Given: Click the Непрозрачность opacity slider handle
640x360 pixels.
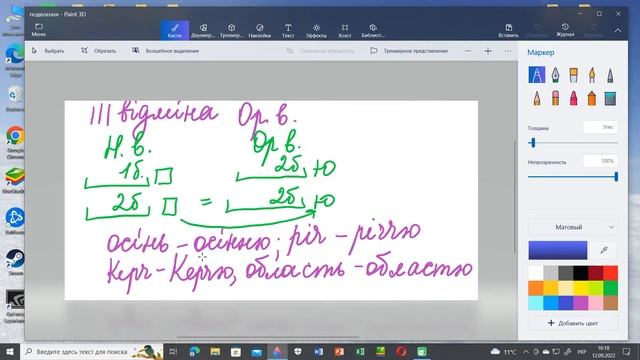Looking at the screenshot, I should point(616,176).
